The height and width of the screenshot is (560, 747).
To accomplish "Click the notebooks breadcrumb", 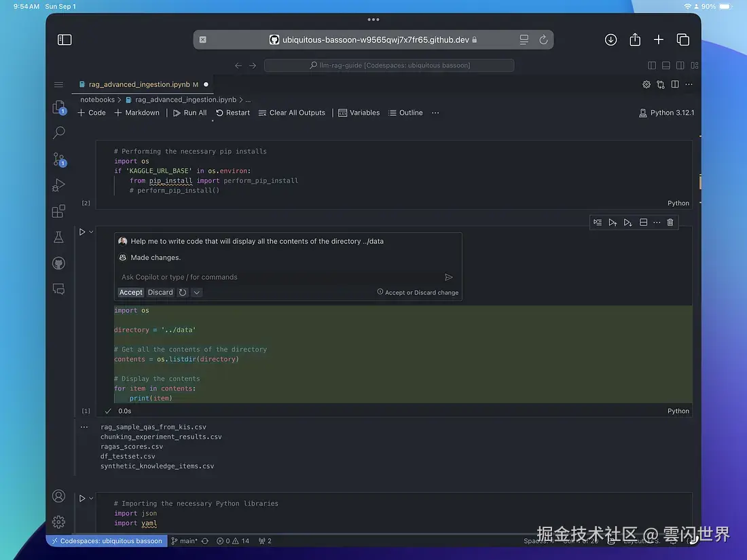I will click(97, 100).
